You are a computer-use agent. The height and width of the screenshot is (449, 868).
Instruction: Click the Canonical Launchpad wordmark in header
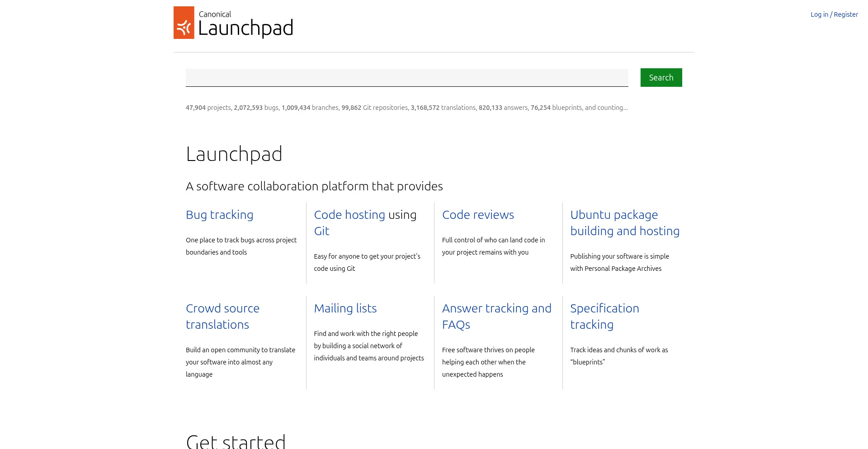click(245, 24)
